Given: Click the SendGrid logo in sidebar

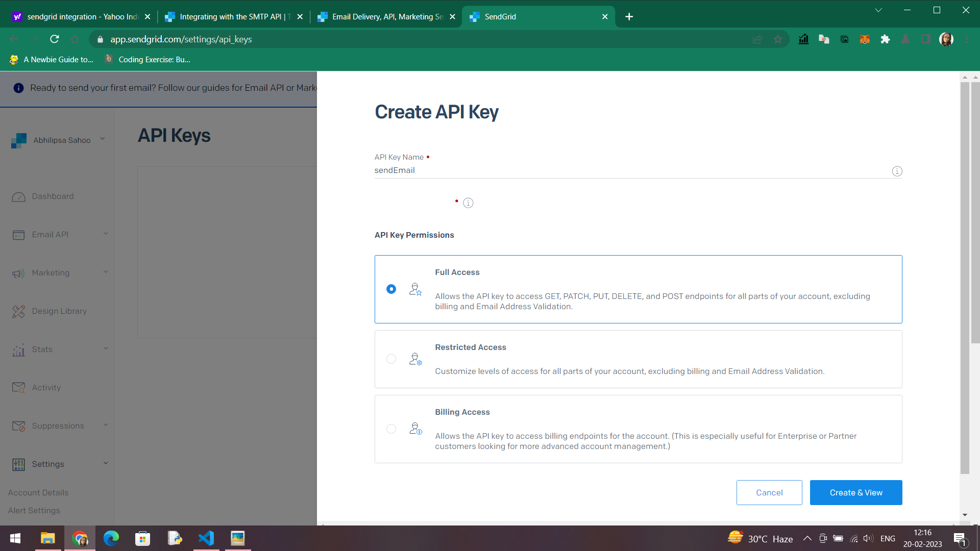Looking at the screenshot, I should click(x=19, y=140).
